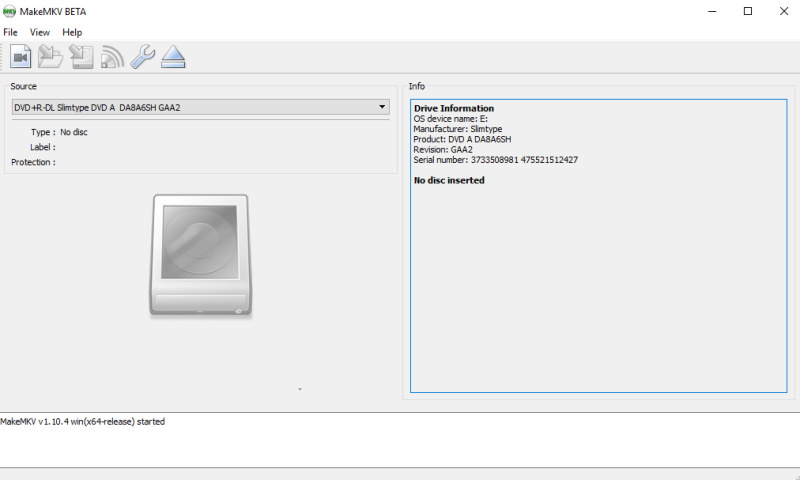Maximize the MakeMKV window

748,11
